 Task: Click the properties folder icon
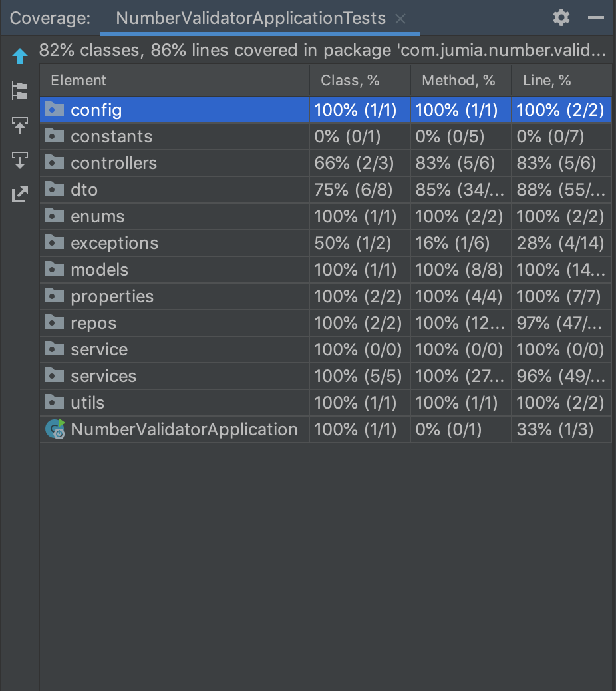[x=55, y=295]
